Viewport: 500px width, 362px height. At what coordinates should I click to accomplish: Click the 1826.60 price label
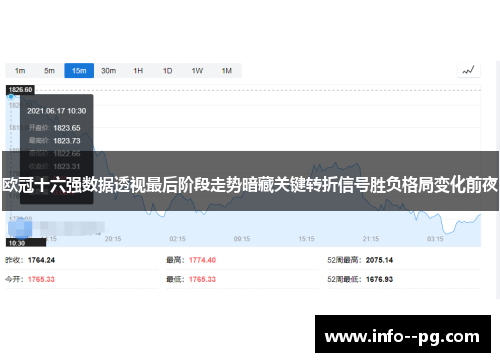[x=20, y=90]
